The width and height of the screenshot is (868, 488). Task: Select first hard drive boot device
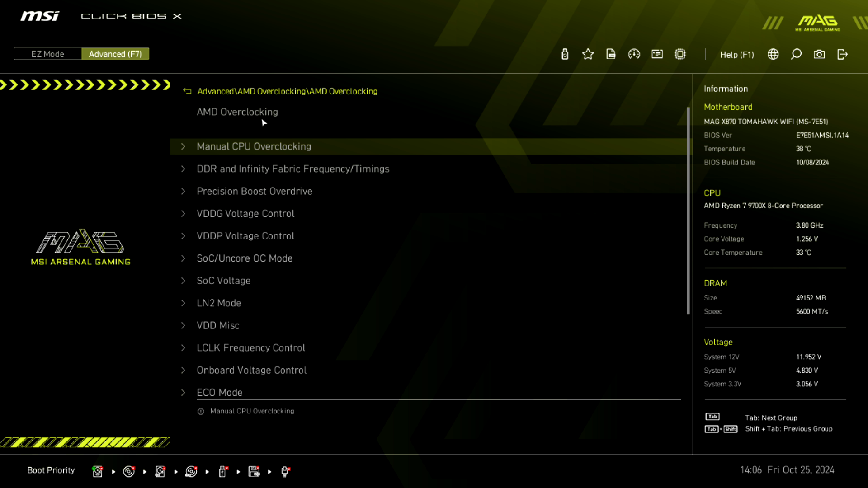click(97, 471)
